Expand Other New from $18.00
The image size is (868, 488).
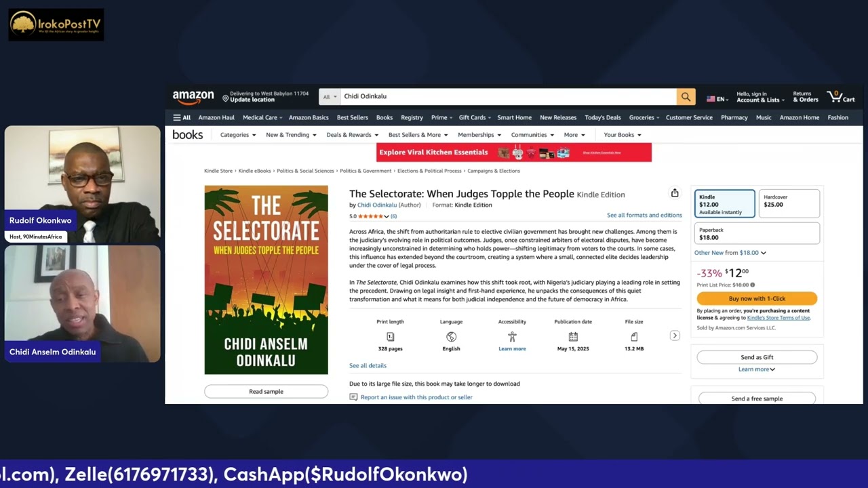[x=730, y=253]
